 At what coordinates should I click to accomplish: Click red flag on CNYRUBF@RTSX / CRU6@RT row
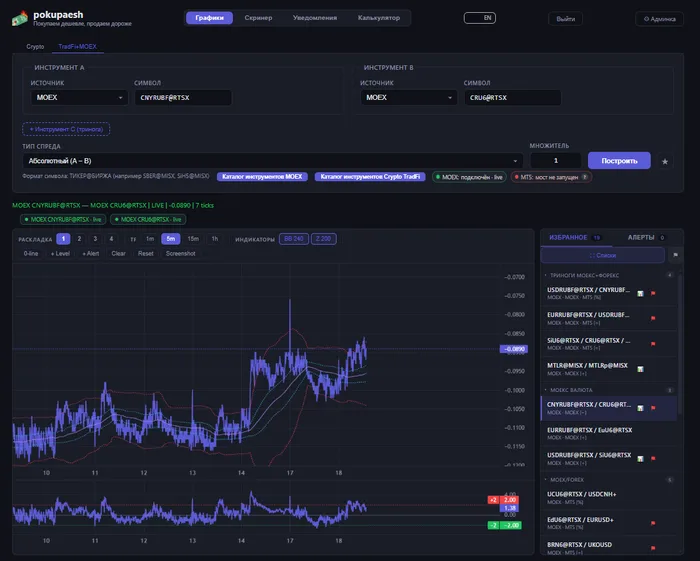coord(653,408)
